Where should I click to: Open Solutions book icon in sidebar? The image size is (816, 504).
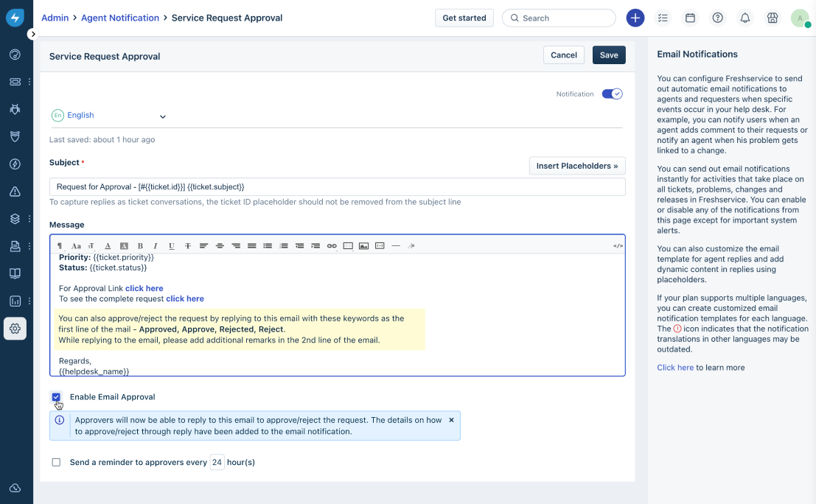coord(15,273)
